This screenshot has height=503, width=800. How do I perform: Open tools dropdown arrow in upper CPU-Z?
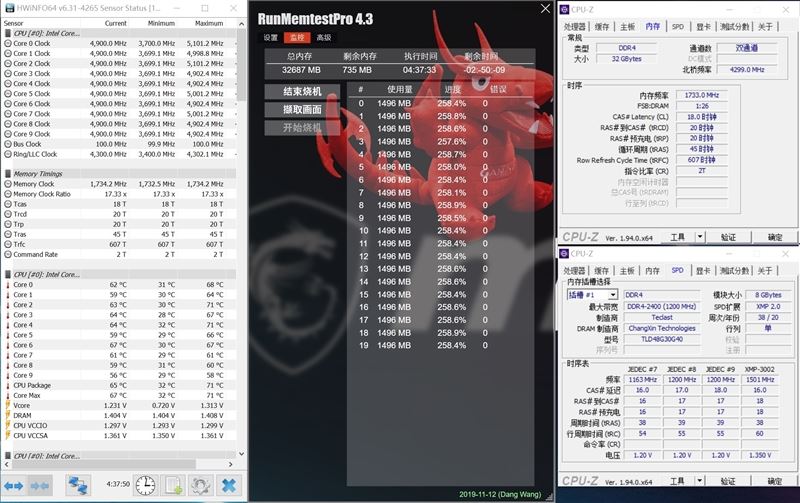(x=700, y=237)
